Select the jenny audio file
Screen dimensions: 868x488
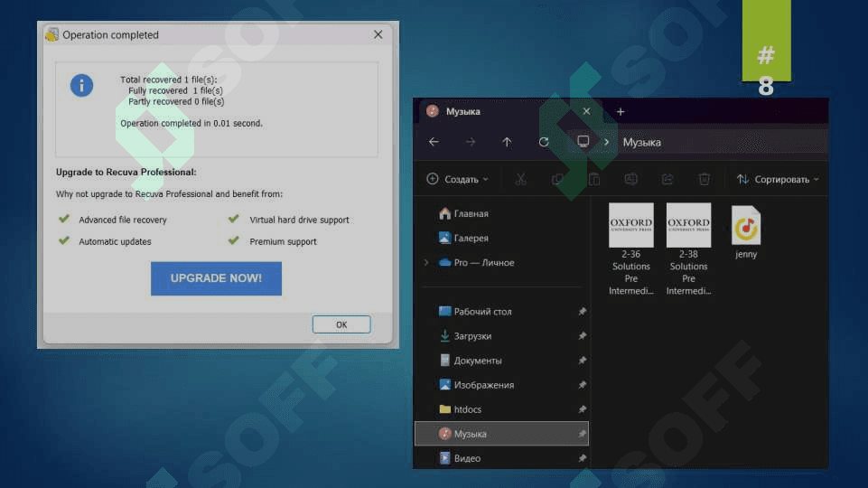[x=746, y=232]
